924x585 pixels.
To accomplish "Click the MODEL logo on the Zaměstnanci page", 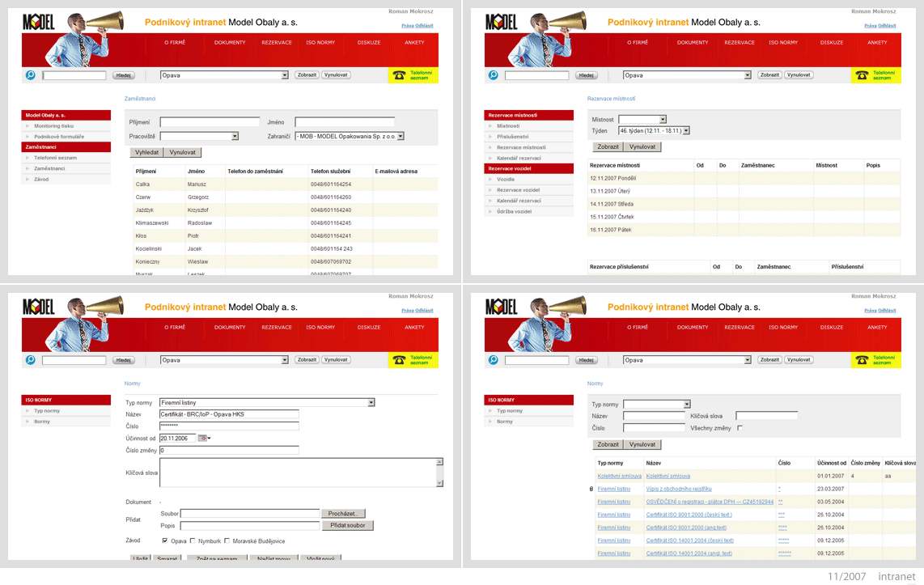I will pyautogui.click(x=38, y=23).
